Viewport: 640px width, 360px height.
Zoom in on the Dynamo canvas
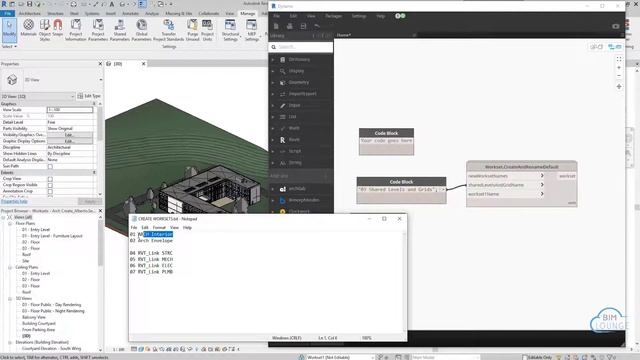[x=619, y=68]
